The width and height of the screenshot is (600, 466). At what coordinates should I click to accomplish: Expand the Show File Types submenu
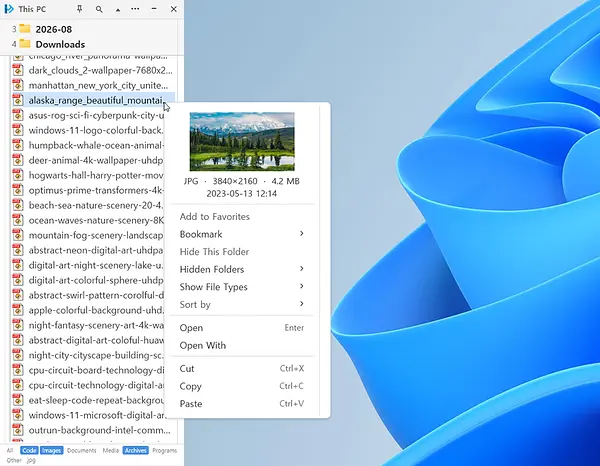242,287
